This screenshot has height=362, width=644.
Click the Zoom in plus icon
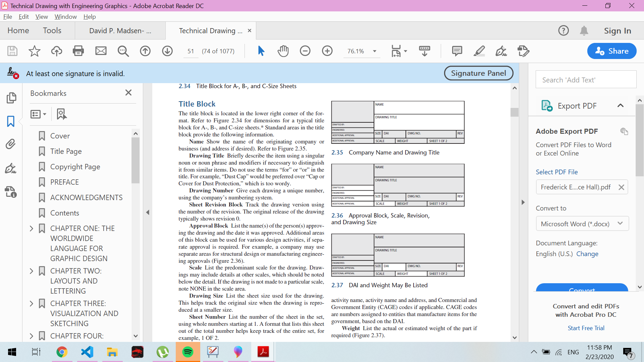pos(327,51)
